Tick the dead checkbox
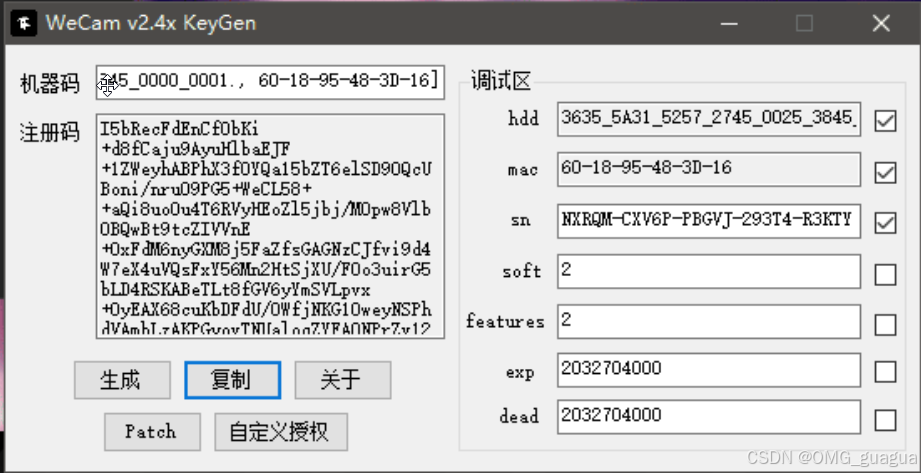This screenshot has height=473, width=921. pos(885,420)
